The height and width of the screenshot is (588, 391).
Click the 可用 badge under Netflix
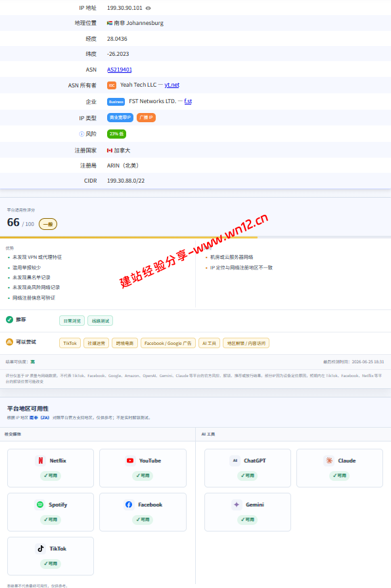(x=51, y=476)
